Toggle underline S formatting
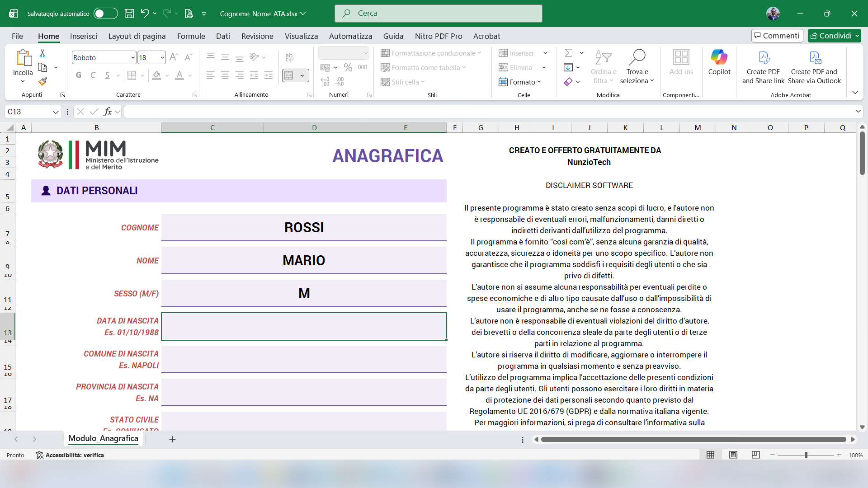 tap(108, 75)
